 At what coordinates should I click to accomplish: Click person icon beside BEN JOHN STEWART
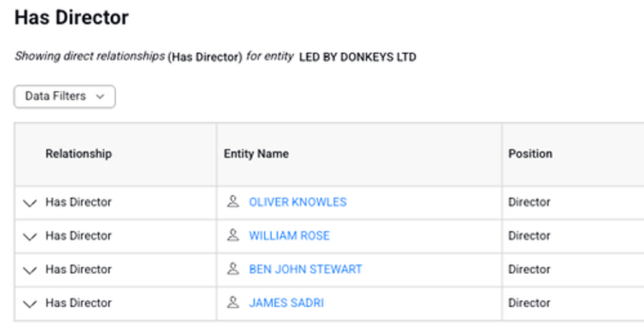pos(233,269)
